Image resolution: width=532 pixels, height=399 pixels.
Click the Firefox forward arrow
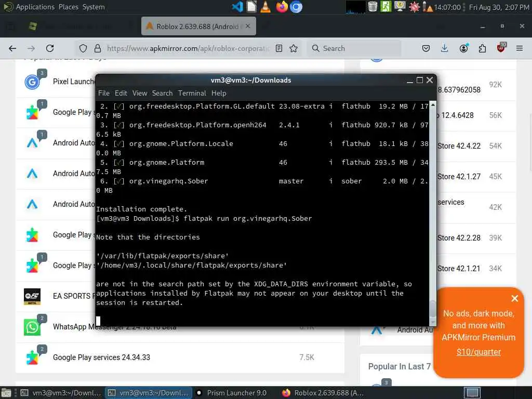click(31, 48)
